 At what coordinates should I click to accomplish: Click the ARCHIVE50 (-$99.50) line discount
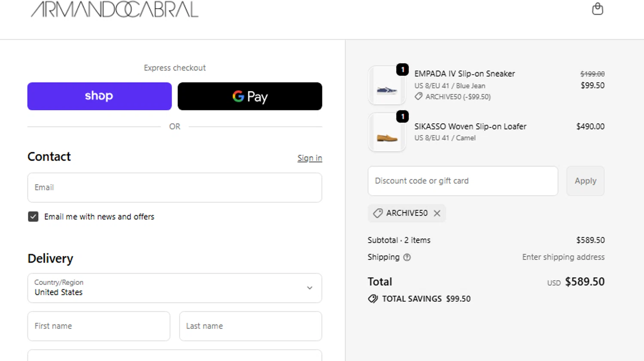(x=458, y=97)
